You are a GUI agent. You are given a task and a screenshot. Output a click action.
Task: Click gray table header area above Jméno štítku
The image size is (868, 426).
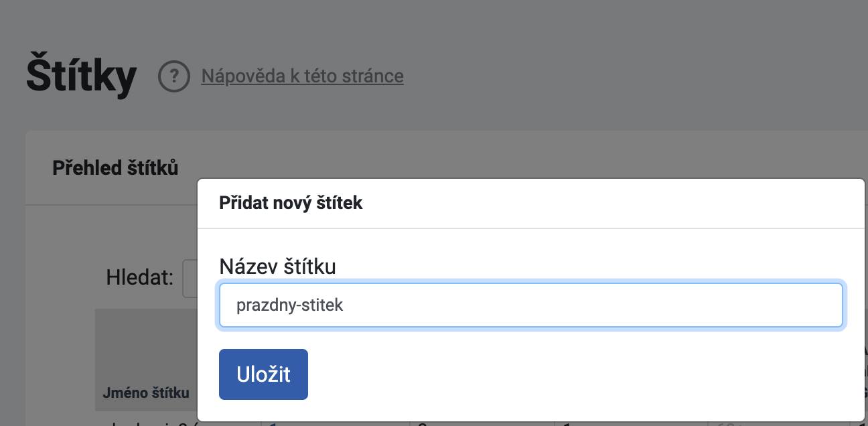coord(146,342)
